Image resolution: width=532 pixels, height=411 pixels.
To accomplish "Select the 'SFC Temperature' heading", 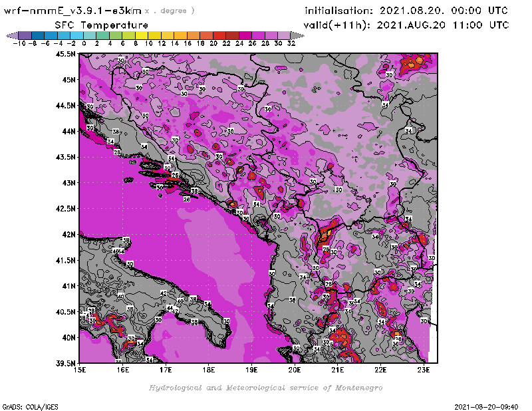I will pos(102,25).
